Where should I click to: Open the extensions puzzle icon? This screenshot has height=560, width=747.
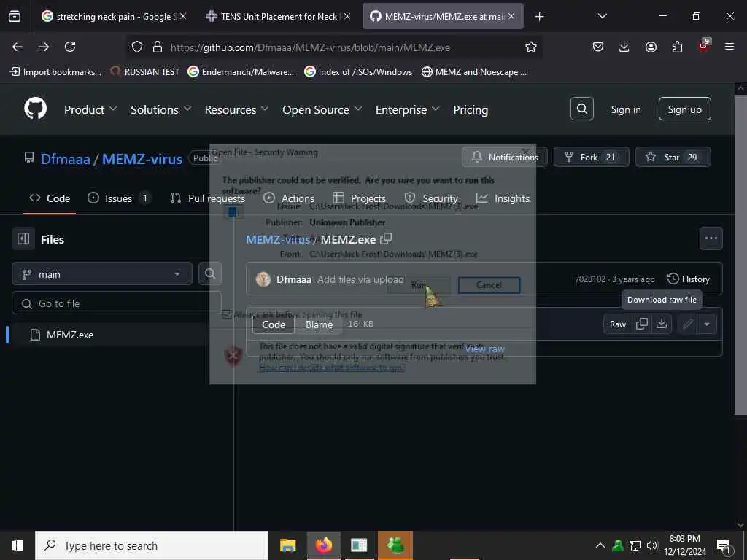click(677, 47)
